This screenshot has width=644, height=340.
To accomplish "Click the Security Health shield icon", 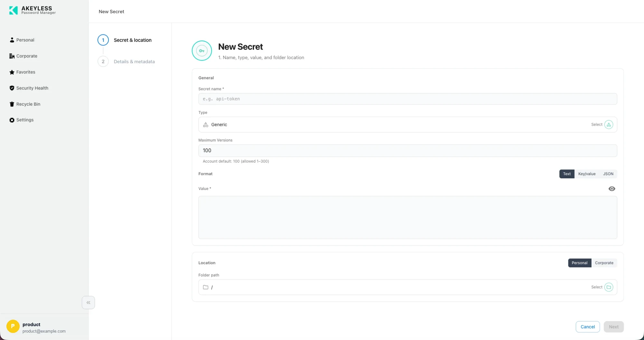I will click(12, 88).
